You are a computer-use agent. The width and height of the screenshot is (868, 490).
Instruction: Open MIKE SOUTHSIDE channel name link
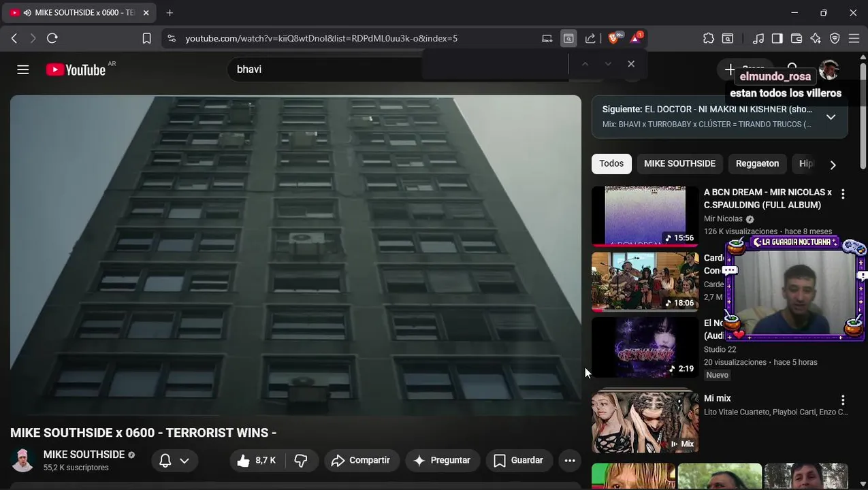[84, 455]
